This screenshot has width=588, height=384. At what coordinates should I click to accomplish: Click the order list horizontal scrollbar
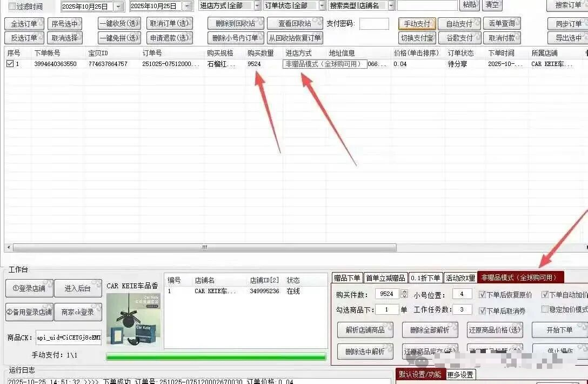pos(204,248)
